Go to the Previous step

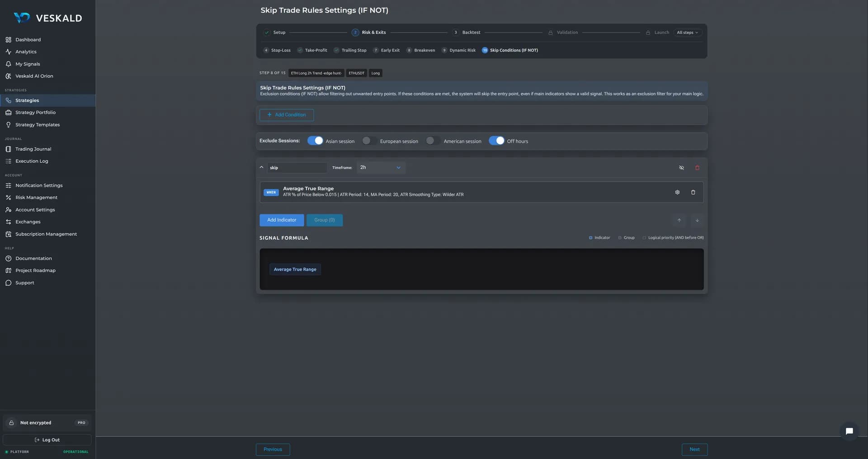273,450
